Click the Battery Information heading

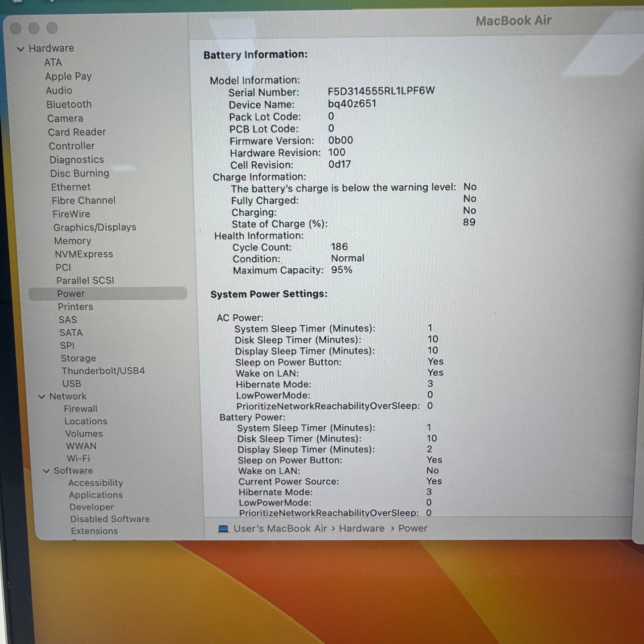point(256,55)
